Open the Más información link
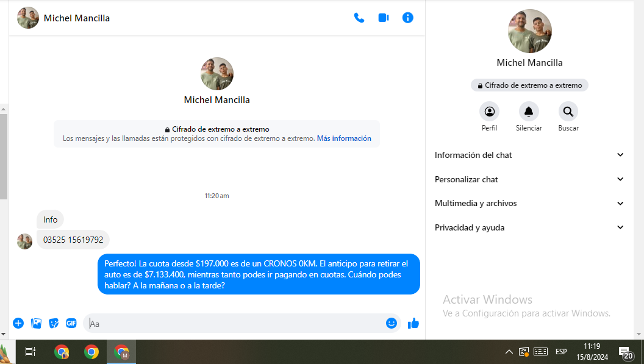 (344, 138)
